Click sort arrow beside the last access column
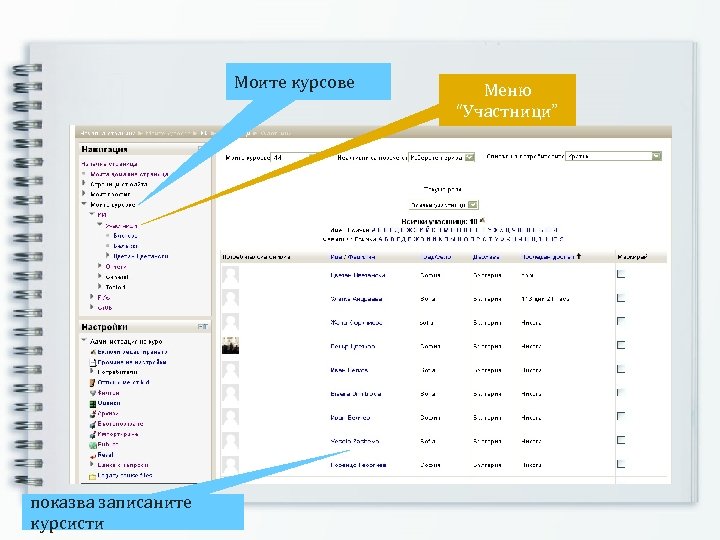The image size is (720, 540). click(579, 256)
